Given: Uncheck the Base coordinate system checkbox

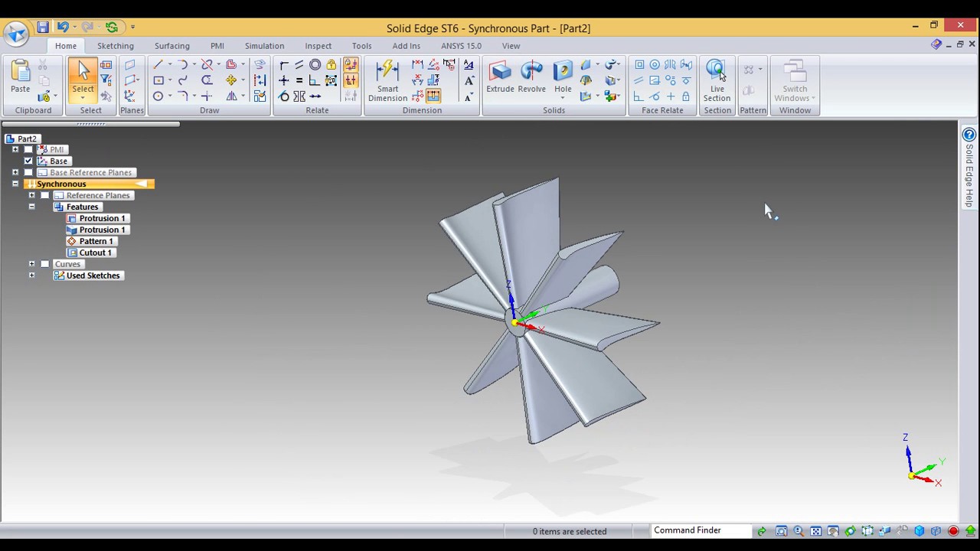Looking at the screenshot, I should click(x=28, y=161).
